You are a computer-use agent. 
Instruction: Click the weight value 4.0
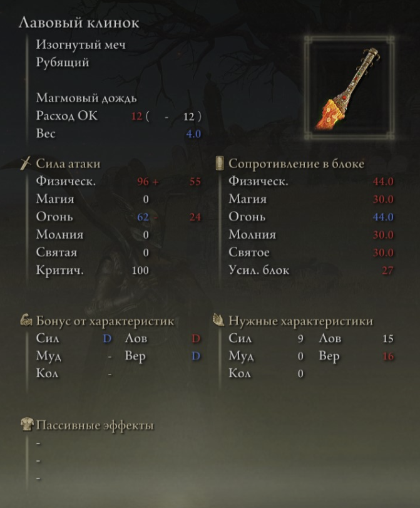(193, 134)
